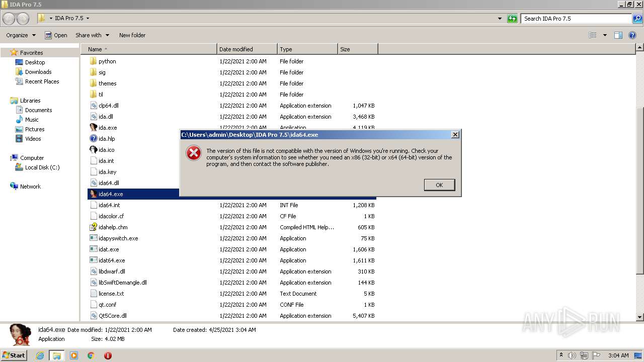Expand the view options dropdown arrow
This screenshot has height=362, width=644.
tap(605, 35)
